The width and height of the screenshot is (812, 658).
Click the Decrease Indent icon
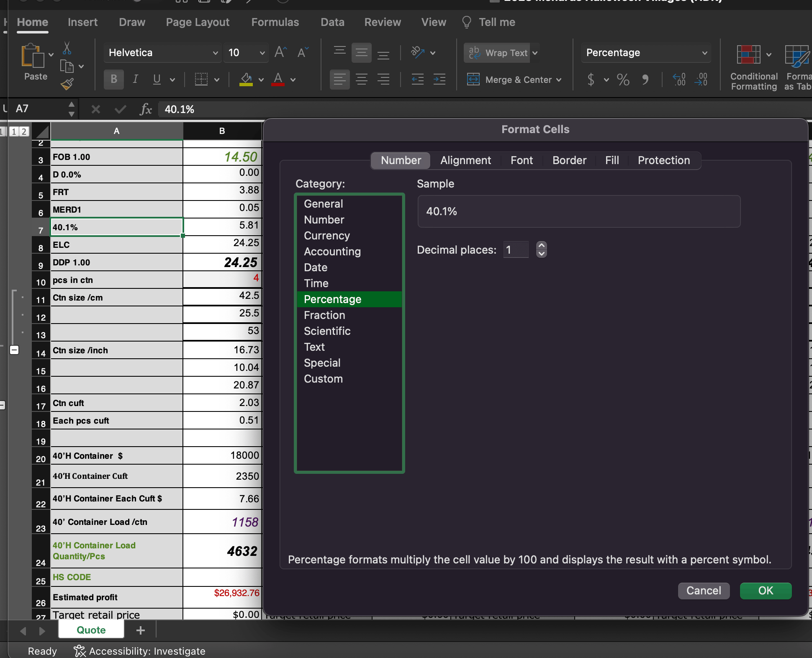(418, 79)
